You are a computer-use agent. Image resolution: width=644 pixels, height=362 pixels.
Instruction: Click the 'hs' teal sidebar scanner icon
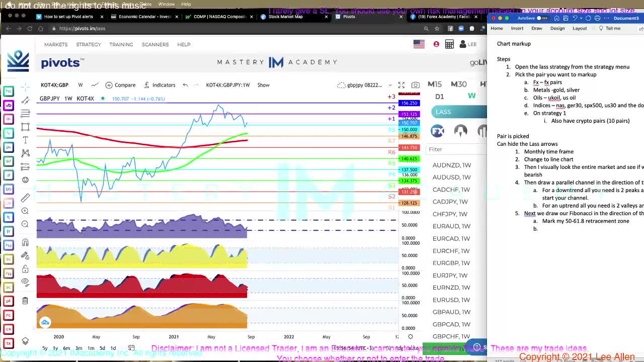[x=8, y=91]
